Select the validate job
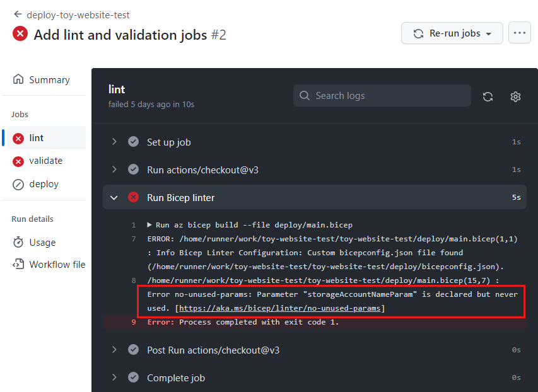 tap(46, 161)
